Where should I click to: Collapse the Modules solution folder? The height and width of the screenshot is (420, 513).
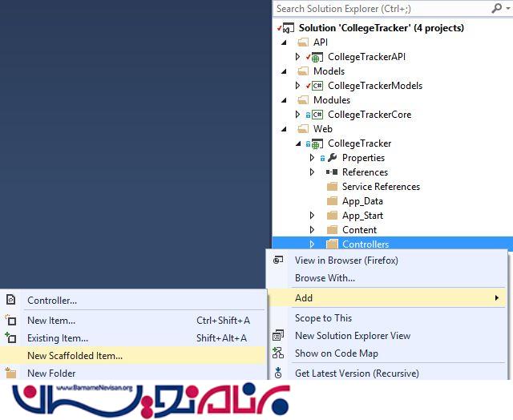tap(285, 100)
